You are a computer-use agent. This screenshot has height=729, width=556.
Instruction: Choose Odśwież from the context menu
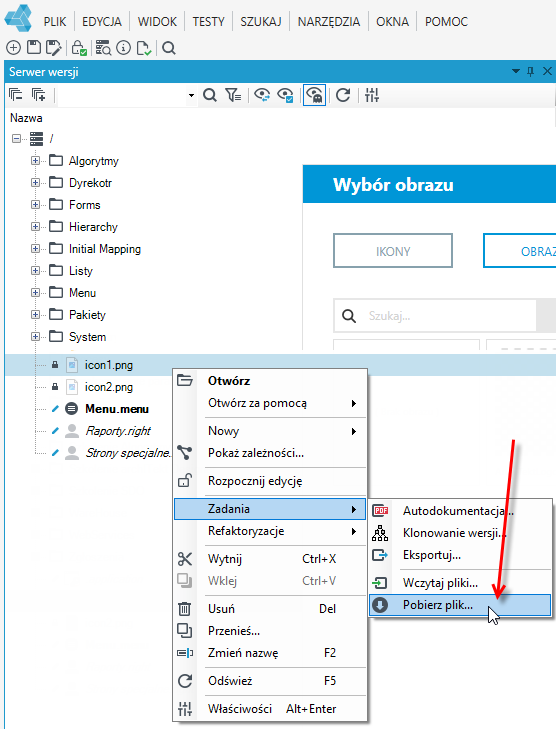(x=270, y=681)
